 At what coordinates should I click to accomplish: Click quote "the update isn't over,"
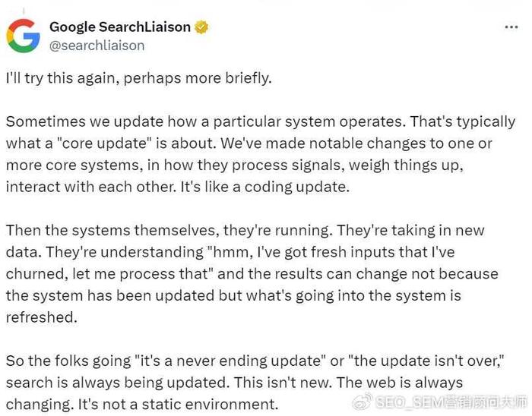pyautogui.click(x=427, y=361)
